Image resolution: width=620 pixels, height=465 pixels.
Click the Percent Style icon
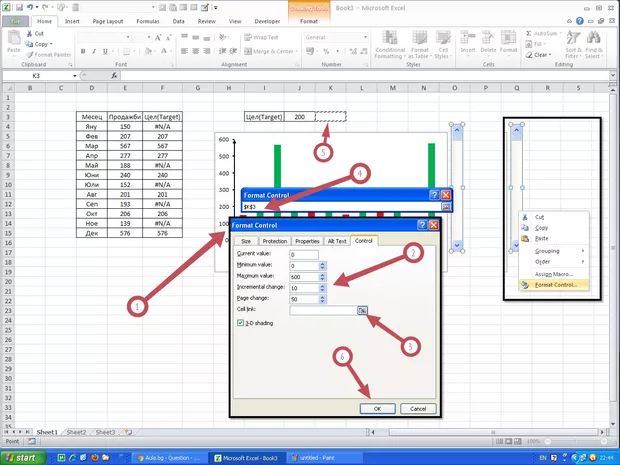point(326,51)
